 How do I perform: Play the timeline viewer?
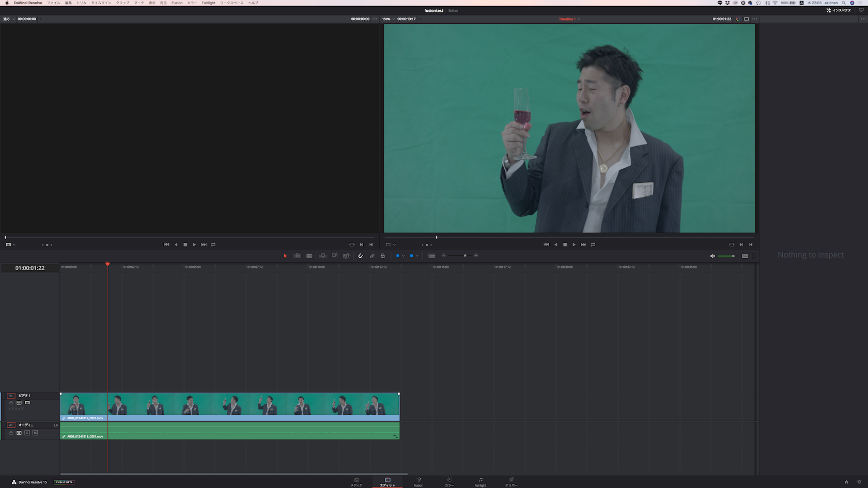(574, 245)
